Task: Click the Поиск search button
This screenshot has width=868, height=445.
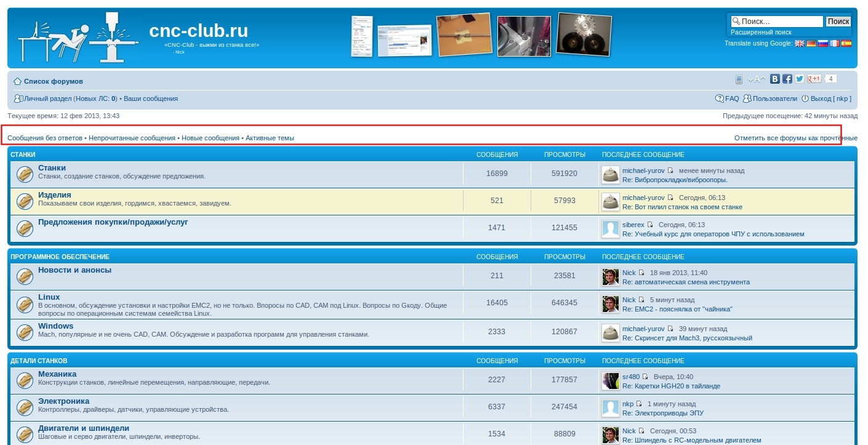Action: [x=838, y=22]
